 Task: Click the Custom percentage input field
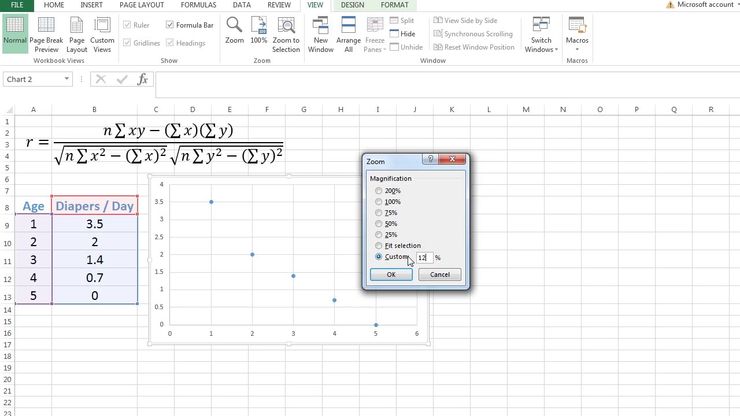pyautogui.click(x=423, y=257)
